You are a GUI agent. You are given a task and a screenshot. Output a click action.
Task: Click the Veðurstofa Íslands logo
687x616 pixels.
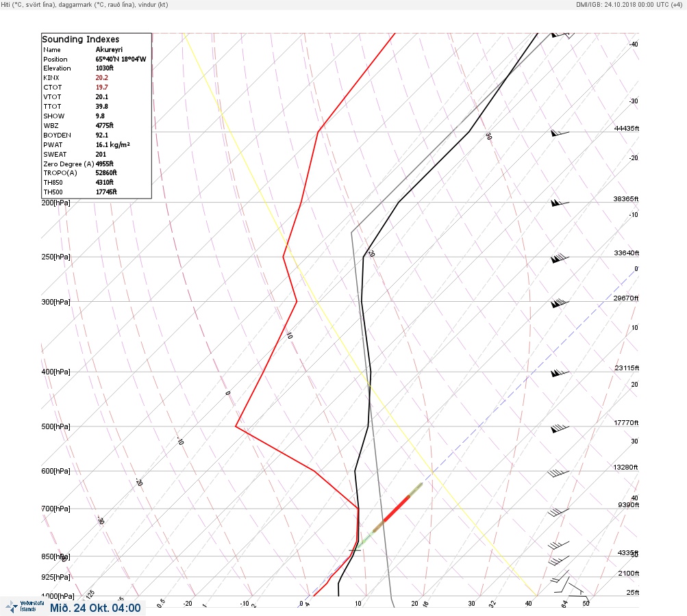25,606
